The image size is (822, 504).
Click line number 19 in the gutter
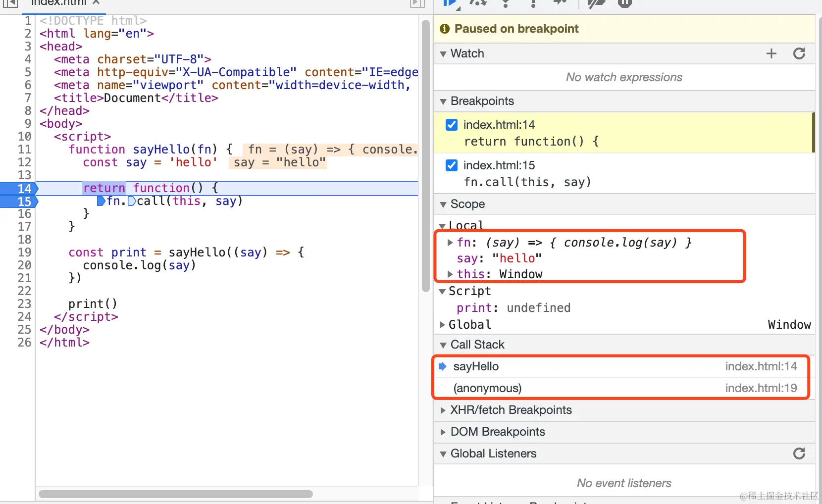pos(24,252)
